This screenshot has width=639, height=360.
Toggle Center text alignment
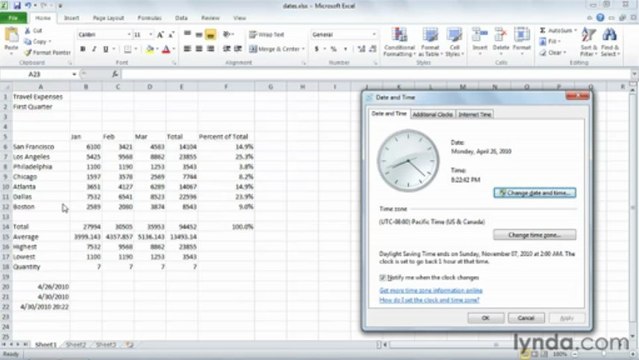(199, 49)
